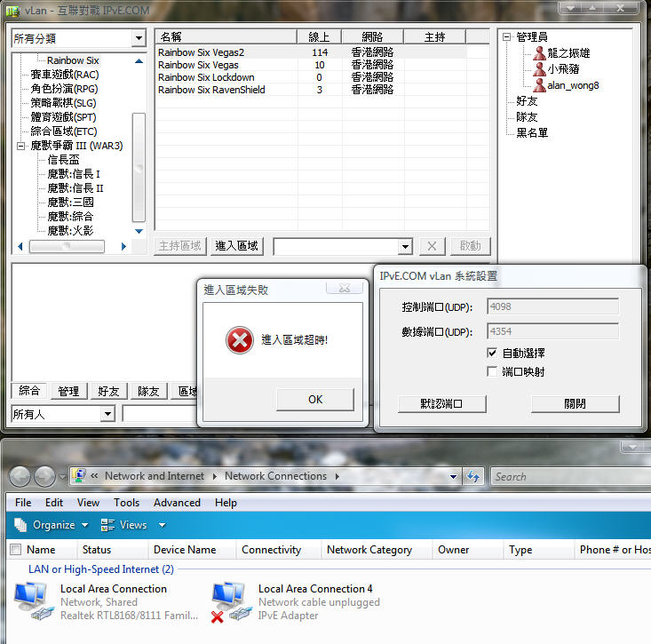Screen dimensions: 651x644
Task: Open the Organize dropdown arrow
Action: click(x=84, y=525)
